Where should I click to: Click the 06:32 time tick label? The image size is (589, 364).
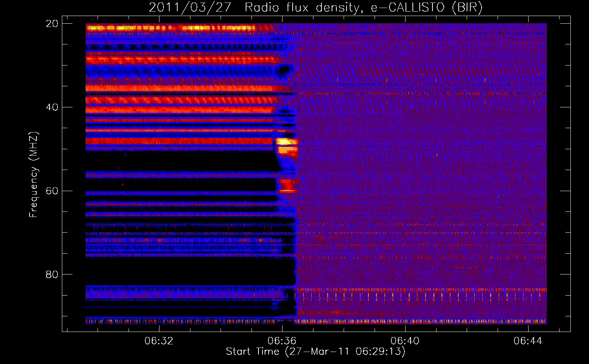159,341
